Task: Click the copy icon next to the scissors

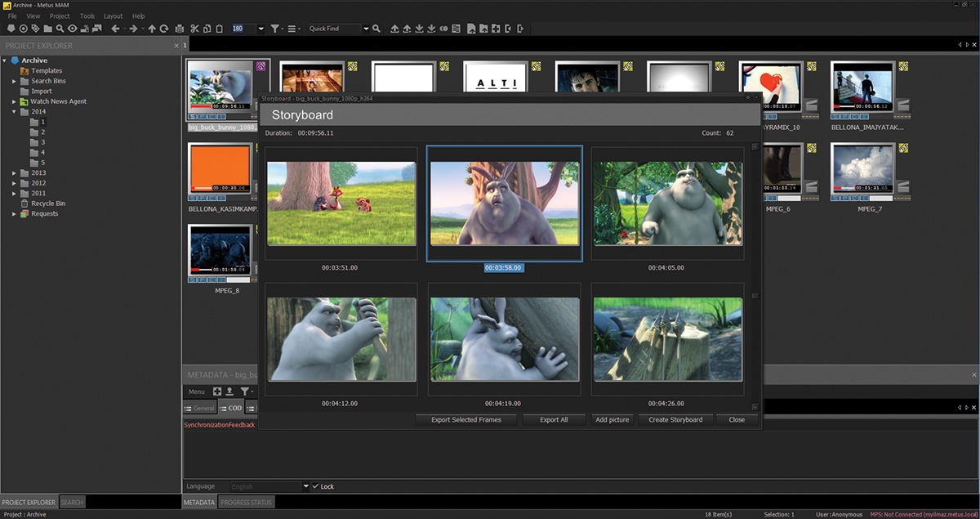Action: point(207,29)
